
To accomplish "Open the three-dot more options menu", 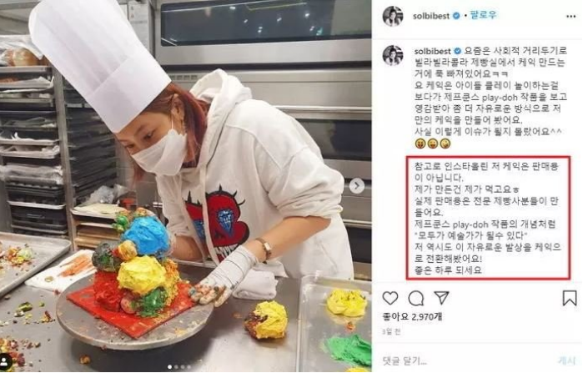I will coord(570,16).
